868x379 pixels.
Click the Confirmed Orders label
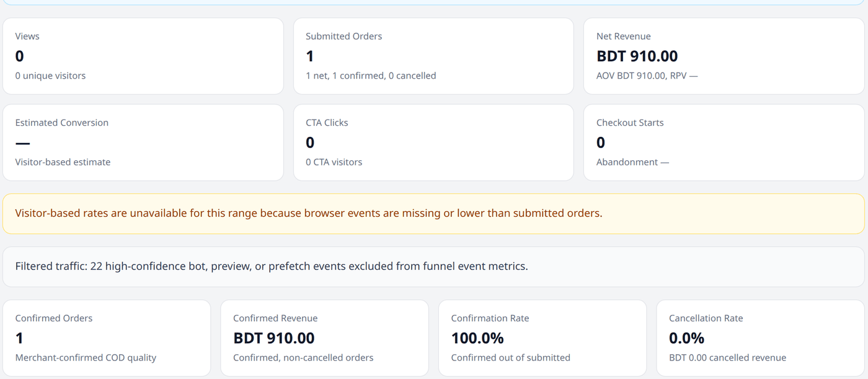tap(54, 318)
